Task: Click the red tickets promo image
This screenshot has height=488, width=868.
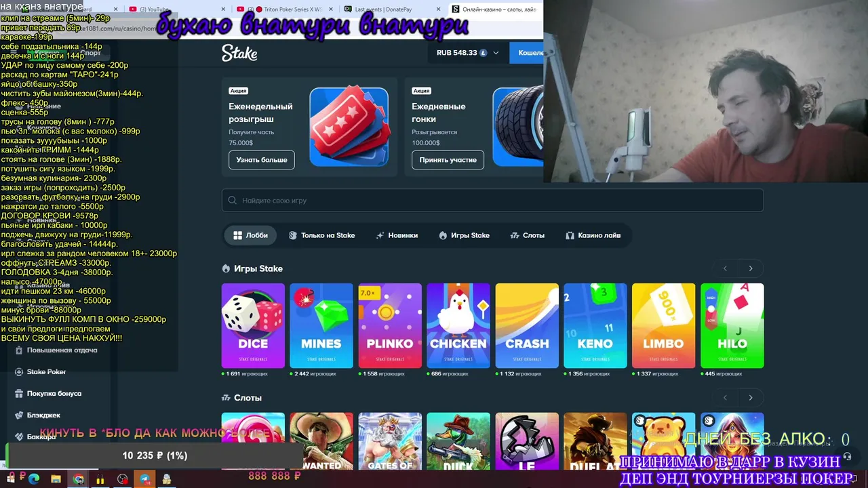Action: [x=349, y=127]
